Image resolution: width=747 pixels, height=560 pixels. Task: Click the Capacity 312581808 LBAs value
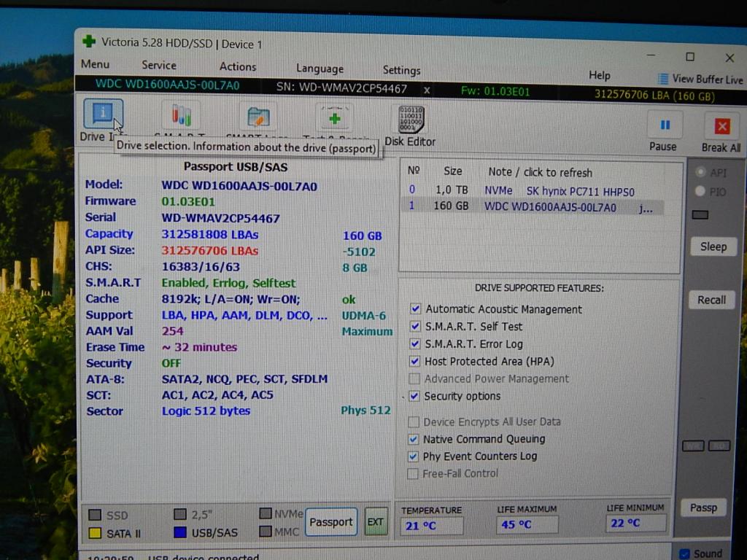point(209,234)
